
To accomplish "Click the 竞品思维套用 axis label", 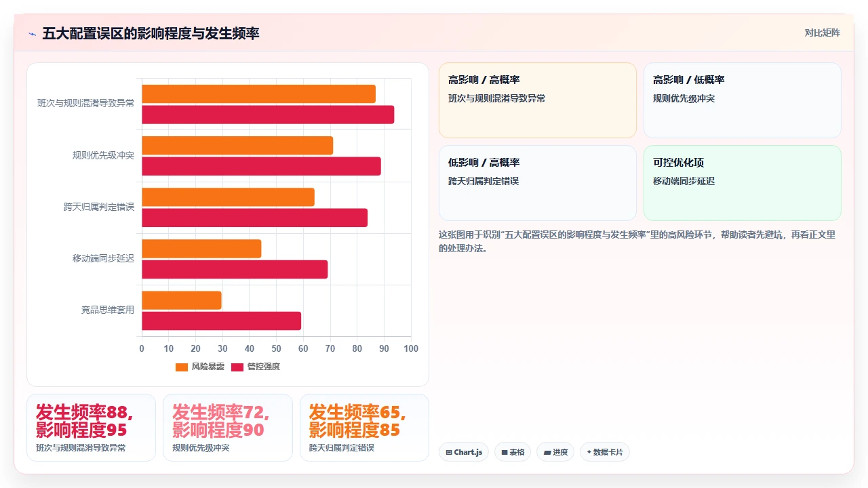I will 108,310.
